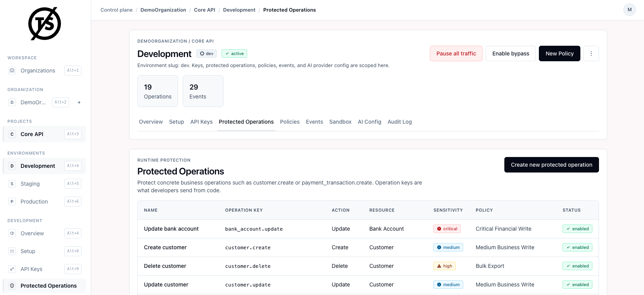Add a new organization with the plus icon
Viewport: 644px width, 295px height.
coord(79,102)
